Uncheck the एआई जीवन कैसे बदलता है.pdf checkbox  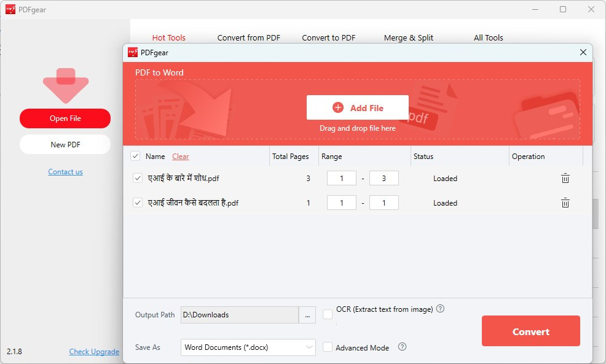point(138,203)
